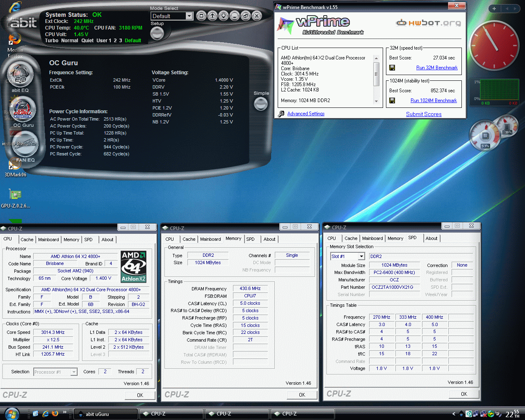The image size is (525, 420).
Task: Click the Windows Start orb
Action: click(11, 413)
